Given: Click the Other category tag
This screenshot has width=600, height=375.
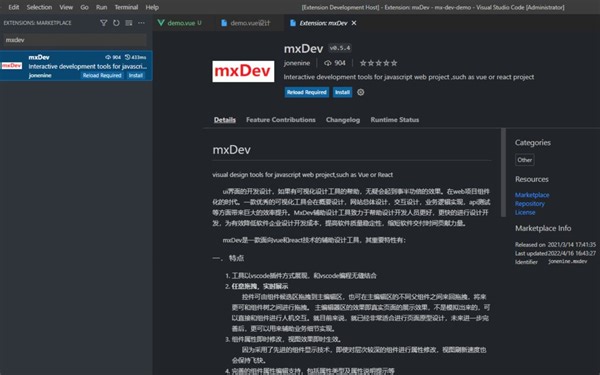Looking at the screenshot, I should pyautogui.click(x=525, y=160).
